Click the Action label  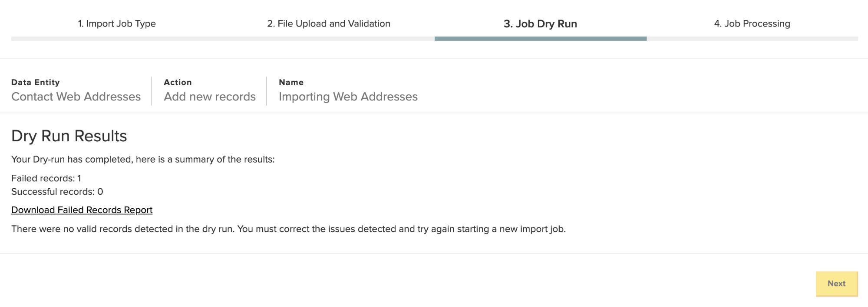coord(178,82)
